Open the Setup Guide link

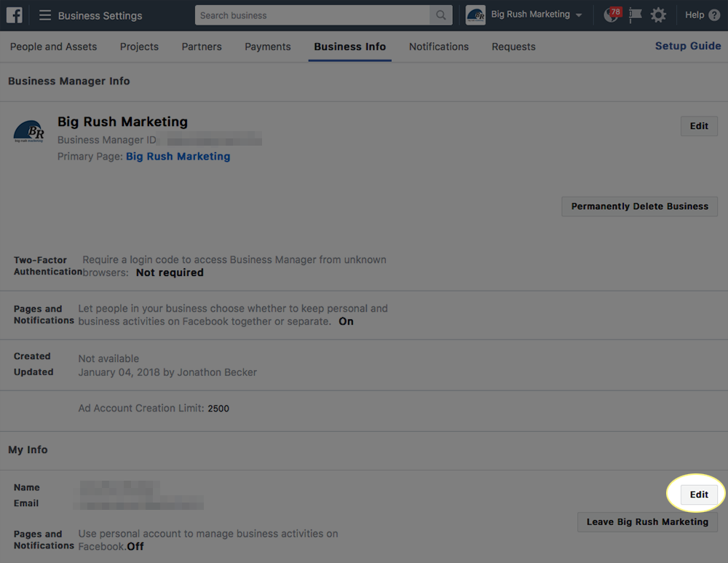coord(688,46)
